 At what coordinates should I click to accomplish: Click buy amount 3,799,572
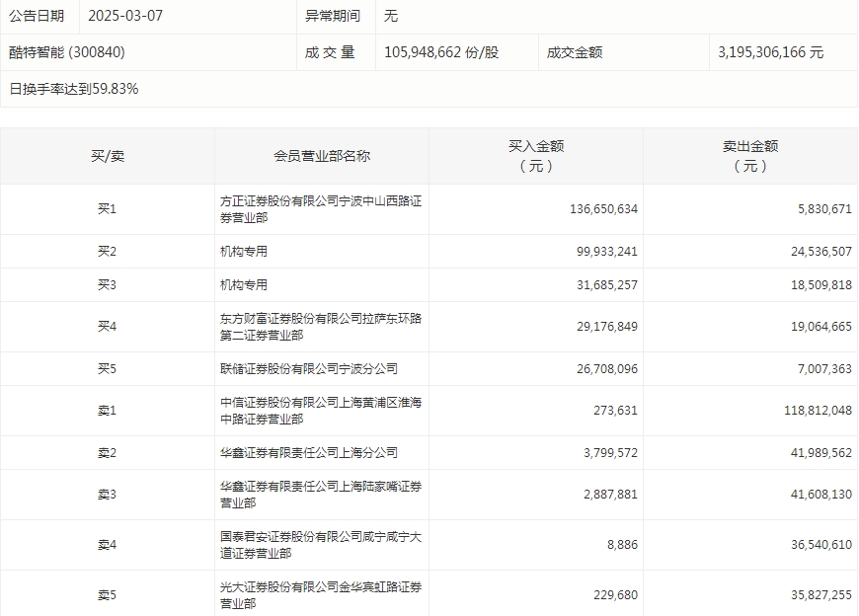point(611,453)
